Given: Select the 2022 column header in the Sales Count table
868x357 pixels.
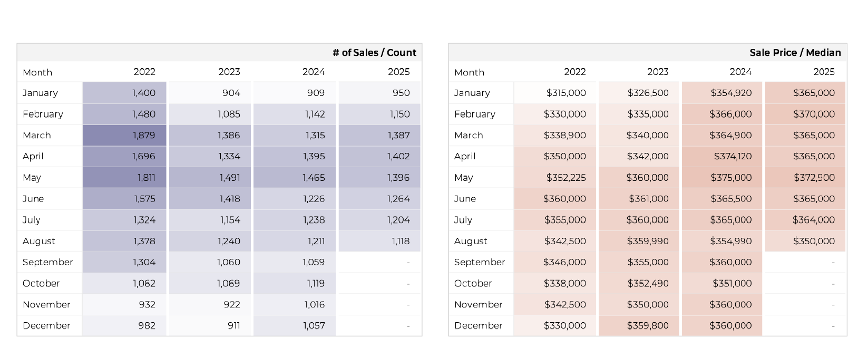Looking at the screenshot, I should (144, 72).
